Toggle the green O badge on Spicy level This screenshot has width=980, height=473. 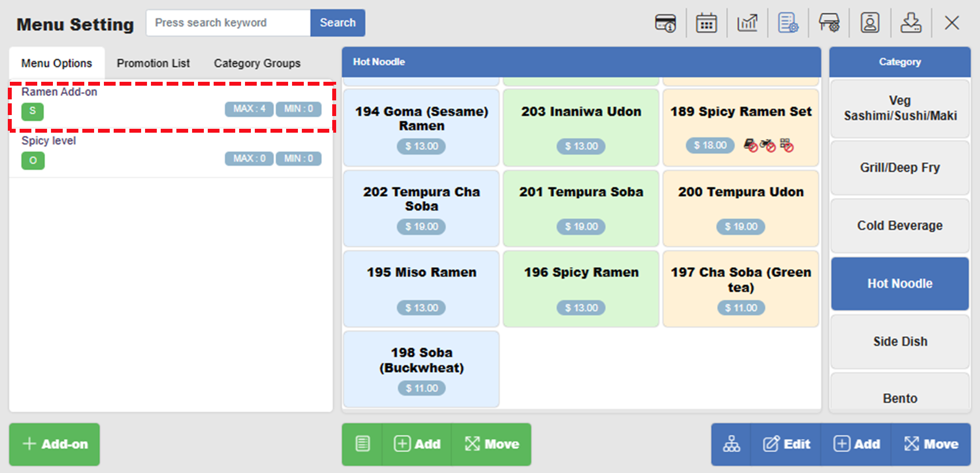tap(33, 161)
